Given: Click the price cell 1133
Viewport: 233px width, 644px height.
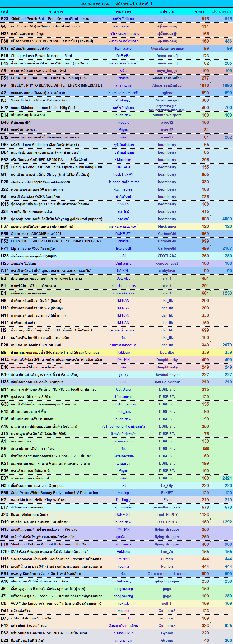Looking at the screenshot, I should click(x=199, y=515).
